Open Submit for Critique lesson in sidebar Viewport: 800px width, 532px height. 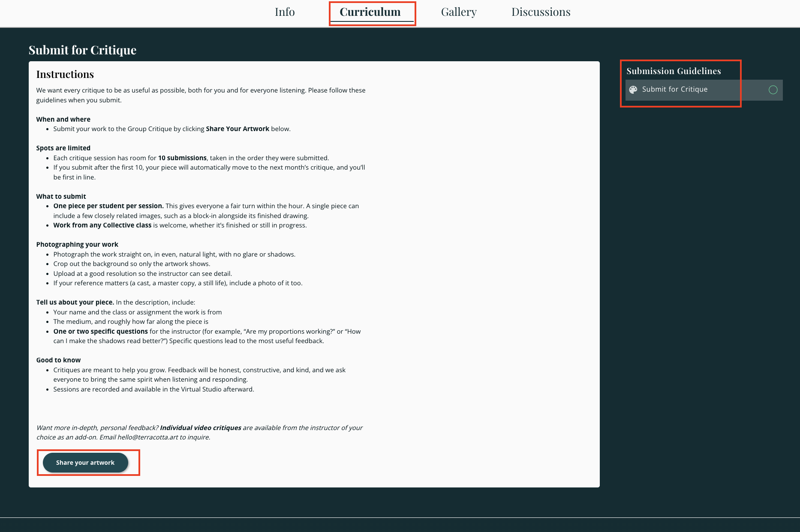point(704,90)
